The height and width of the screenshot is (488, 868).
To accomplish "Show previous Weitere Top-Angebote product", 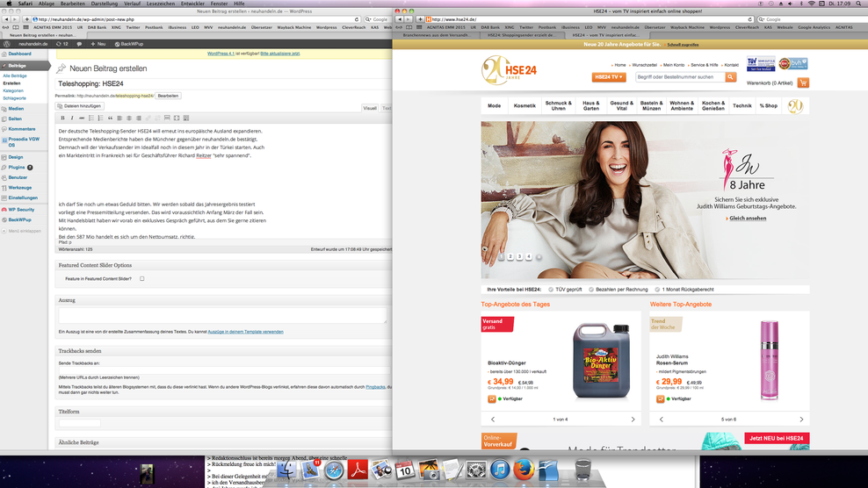I will click(x=661, y=420).
